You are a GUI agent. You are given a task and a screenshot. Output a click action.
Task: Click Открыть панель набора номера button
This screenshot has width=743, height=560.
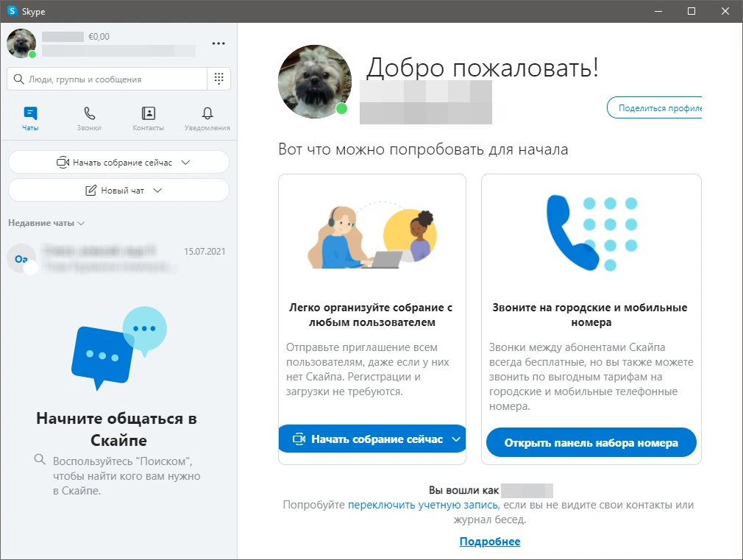point(591,442)
